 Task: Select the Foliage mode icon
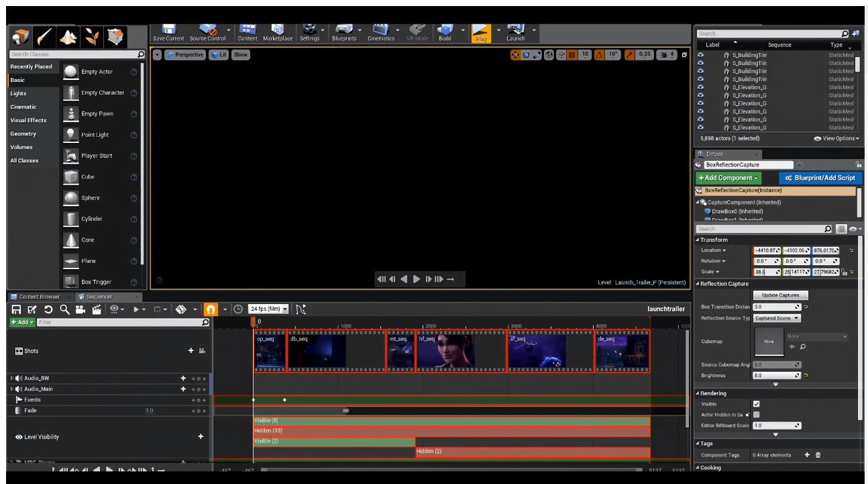[92, 37]
